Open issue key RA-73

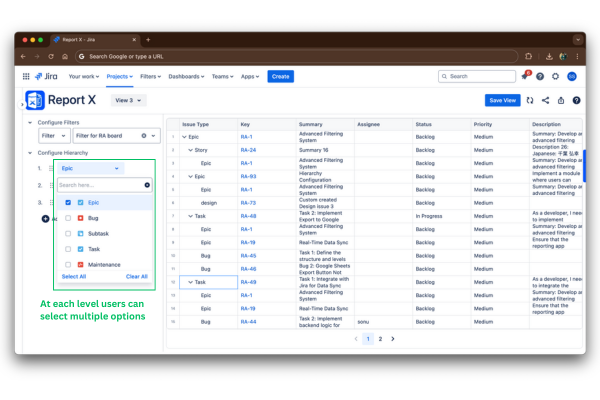tap(248, 203)
